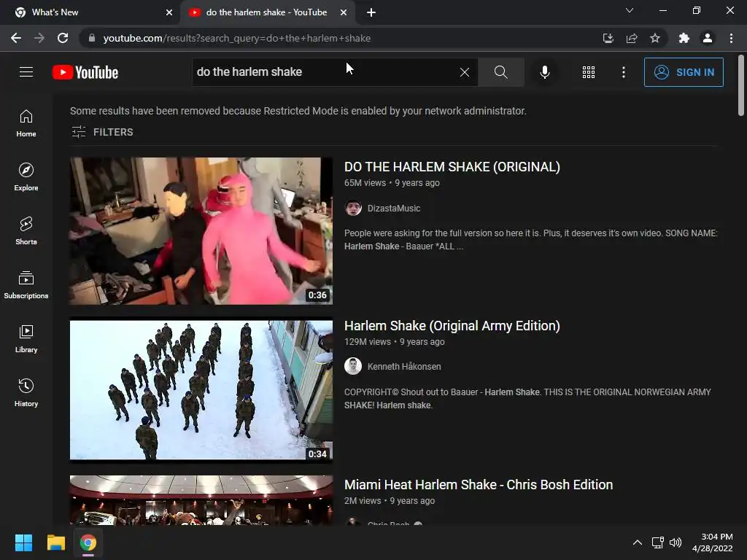747x560 pixels.
Task: Click 129M views • 9 years ago text
Action: [395, 341]
